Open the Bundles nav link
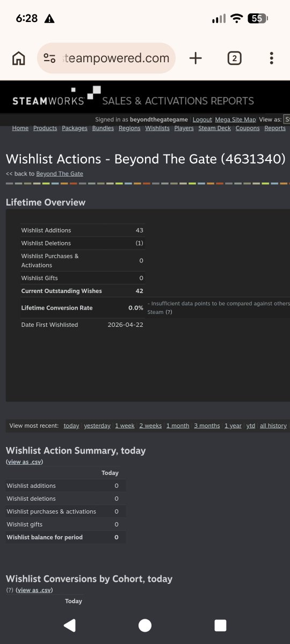Viewport: 290px width, 644px height. point(103,128)
